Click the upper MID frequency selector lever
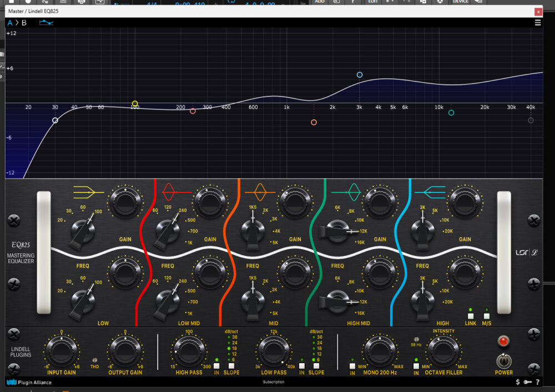 [x=253, y=230]
